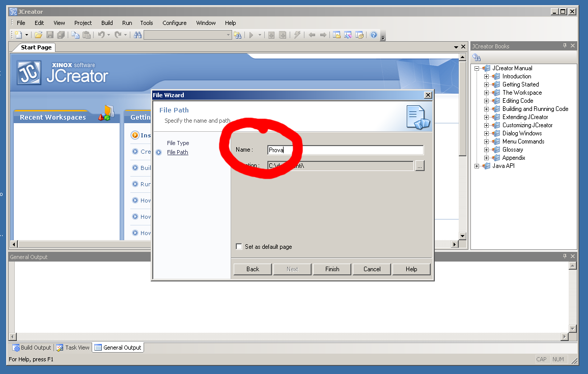The width and height of the screenshot is (588, 374).
Task: Click the browse button next to Location
Action: point(419,165)
